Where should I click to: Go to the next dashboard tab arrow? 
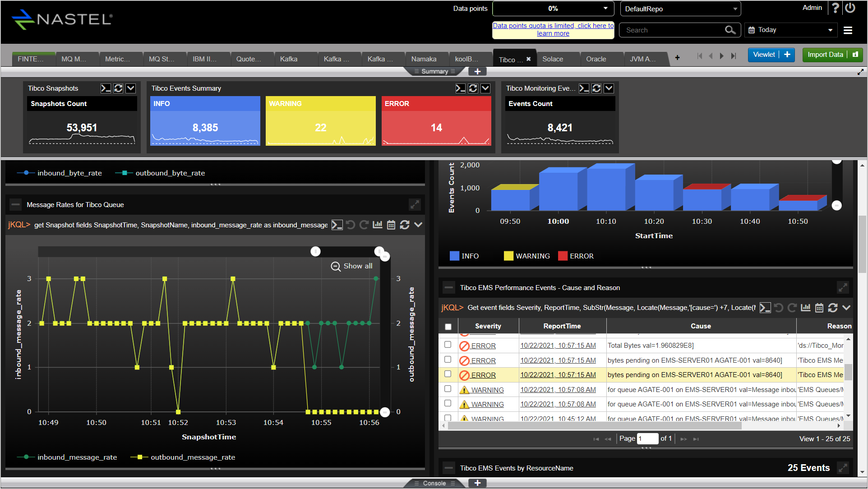pos(722,56)
